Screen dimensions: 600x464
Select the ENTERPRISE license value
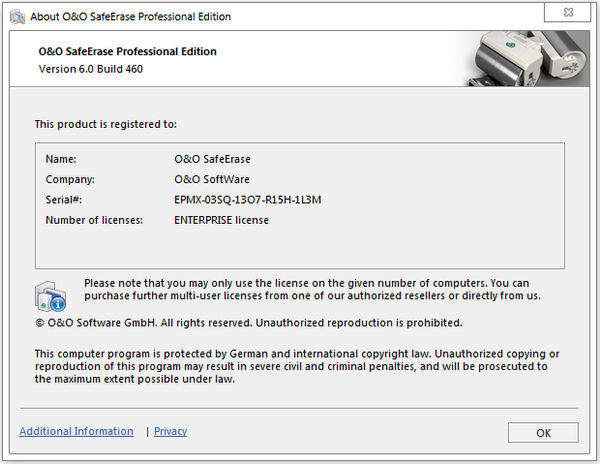coord(221,220)
